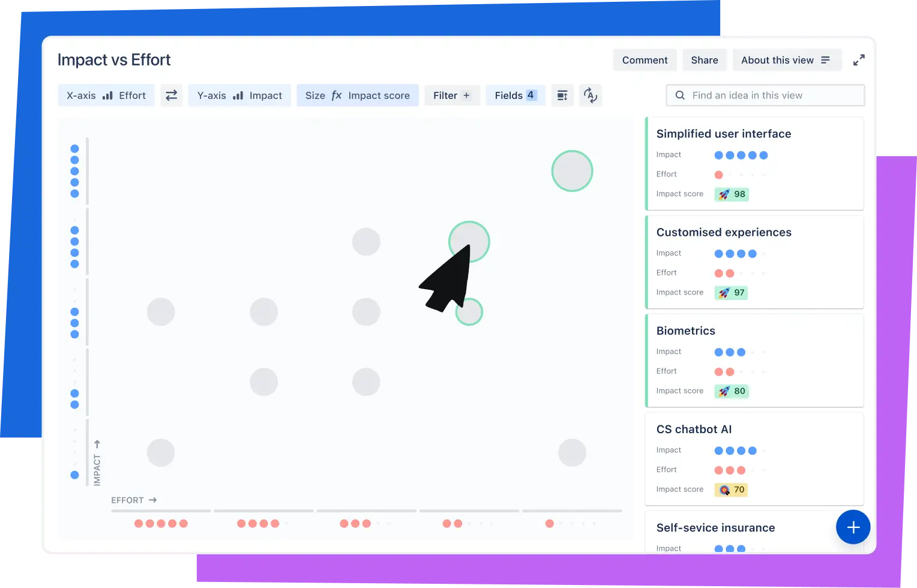Open the Self-sevice insurance card

[754, 532]
